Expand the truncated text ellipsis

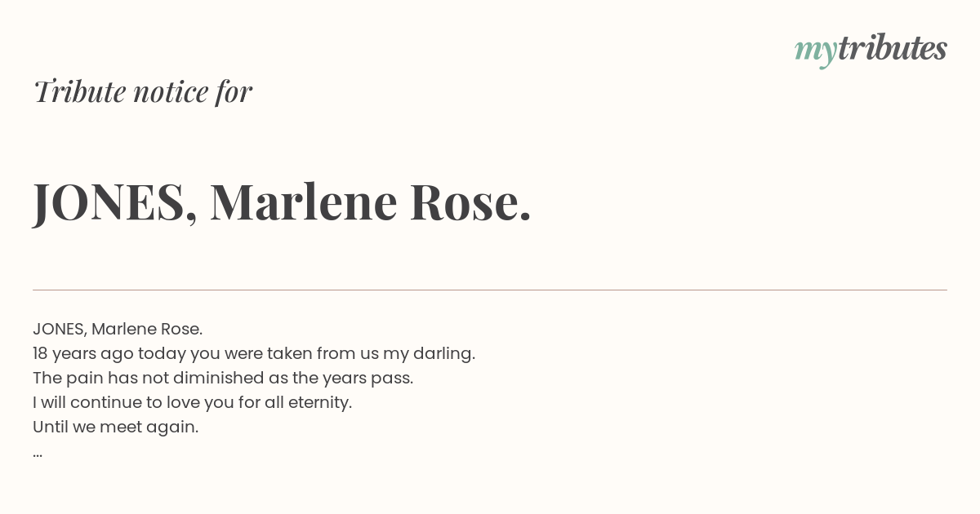[38, 454]
